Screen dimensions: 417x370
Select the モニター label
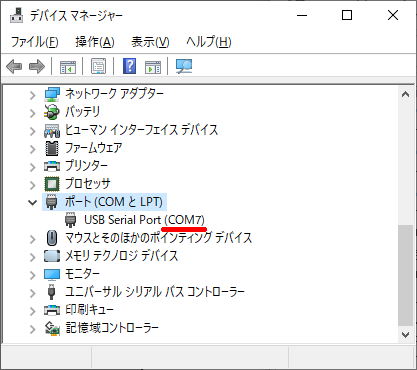(82, 274)
